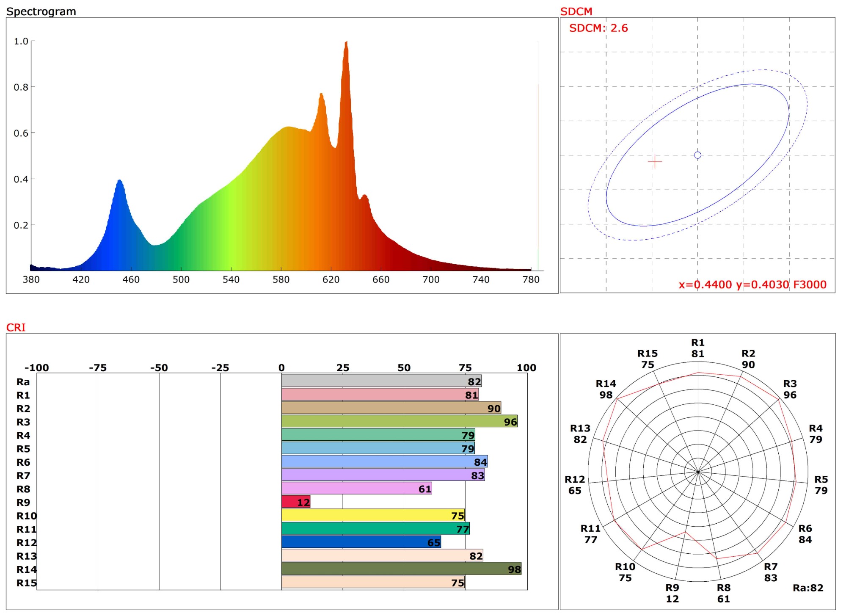The height and width of the screenshot is (616, 846).
Task: Click the red SDCM section heading
Action: 576,11
